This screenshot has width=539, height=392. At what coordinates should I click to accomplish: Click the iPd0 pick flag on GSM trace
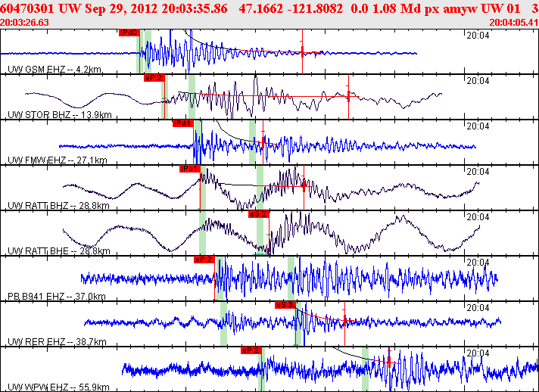click(129, 33)
